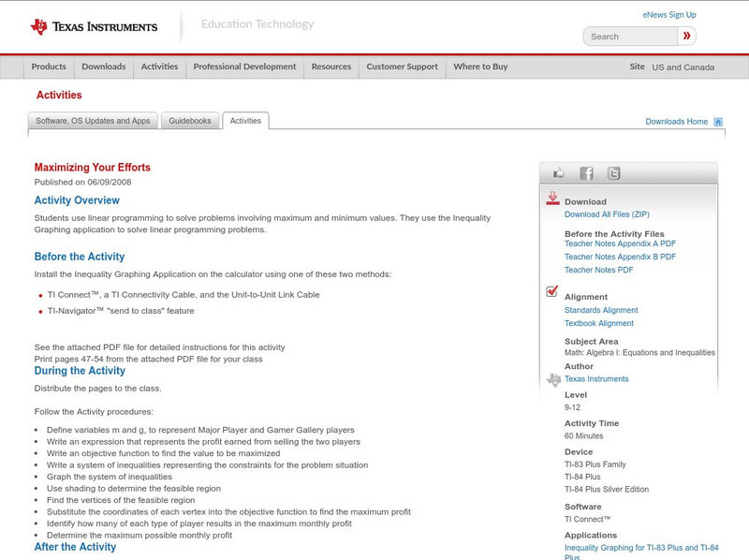
Task: Click Determine the maximum possible monthly profit
Action: [140, 536]
